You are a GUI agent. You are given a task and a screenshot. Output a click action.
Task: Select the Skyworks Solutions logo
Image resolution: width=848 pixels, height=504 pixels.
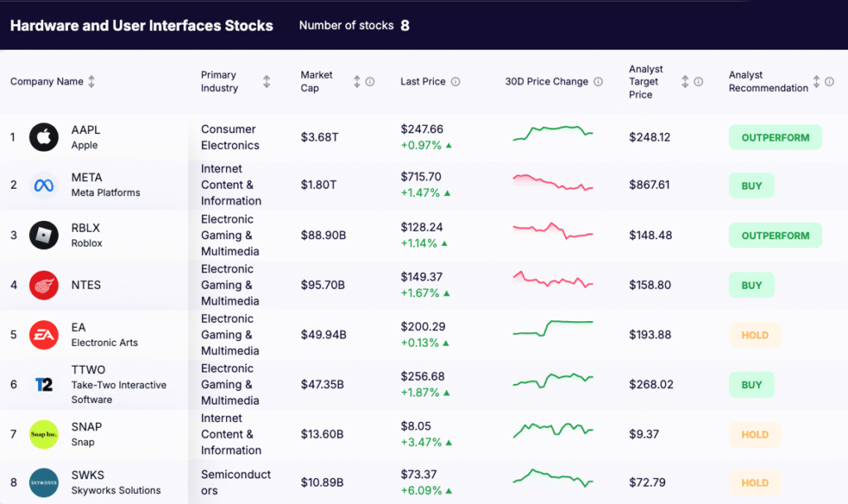[43, 482]
